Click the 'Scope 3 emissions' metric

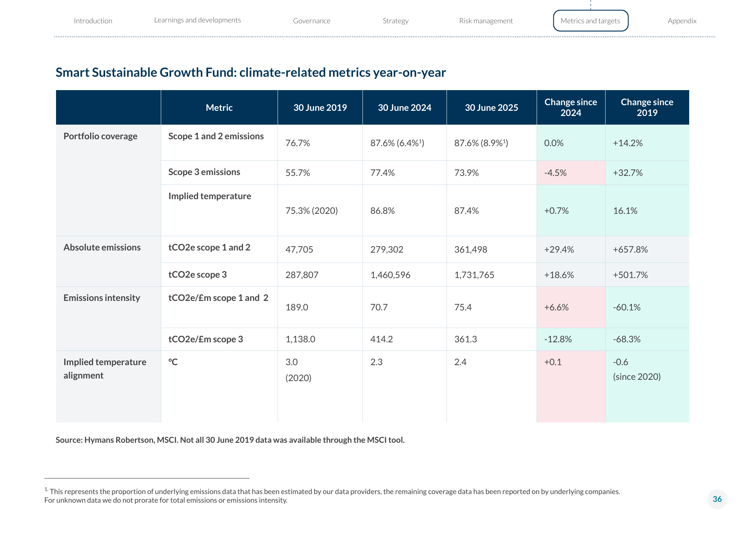204,172
